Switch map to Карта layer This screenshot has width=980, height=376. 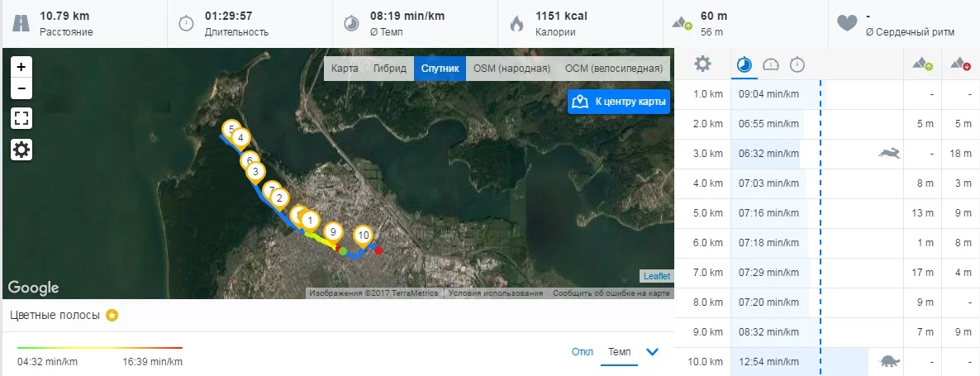[x=345, y=69]
